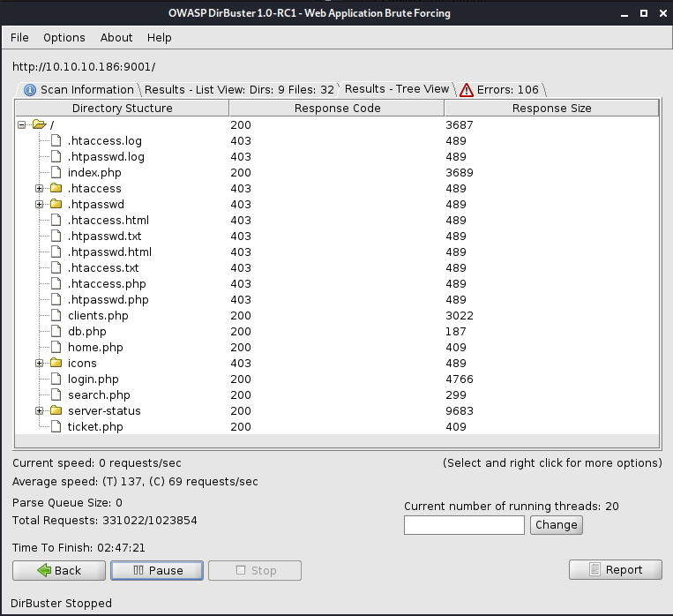Select the index.php entry
The width and height of the screenshot is (673, 616).
(94, 173)
